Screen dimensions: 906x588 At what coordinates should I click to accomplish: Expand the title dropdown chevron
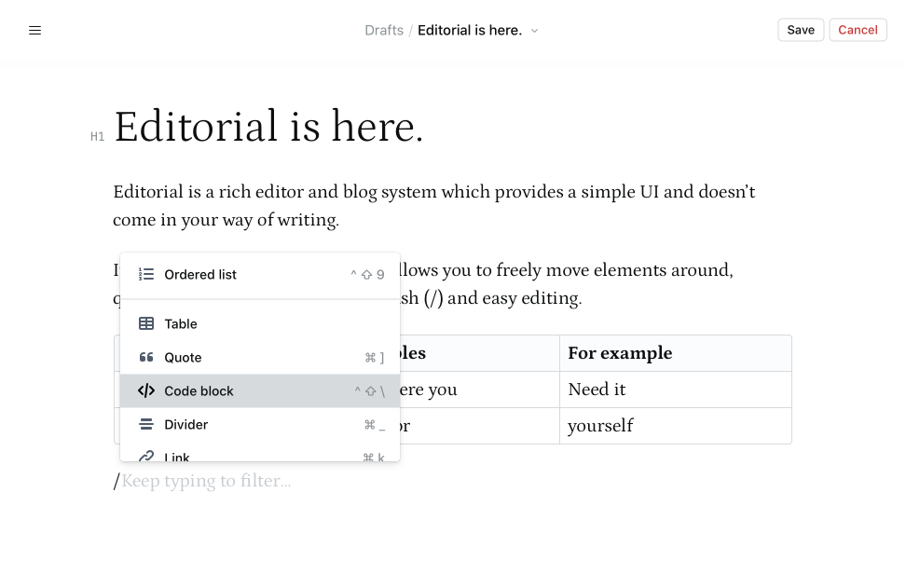click(534, 31)
